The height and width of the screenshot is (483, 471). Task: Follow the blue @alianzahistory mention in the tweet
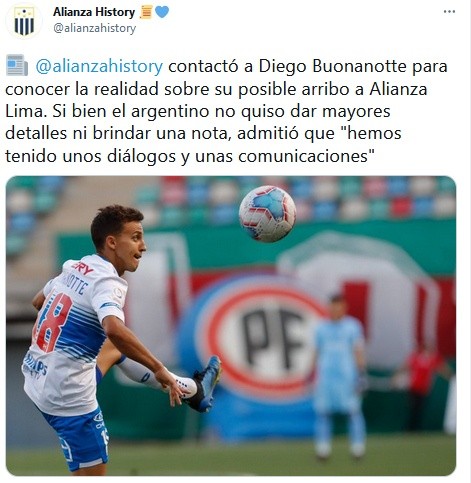pyautogui.click(x=99, y=66)
